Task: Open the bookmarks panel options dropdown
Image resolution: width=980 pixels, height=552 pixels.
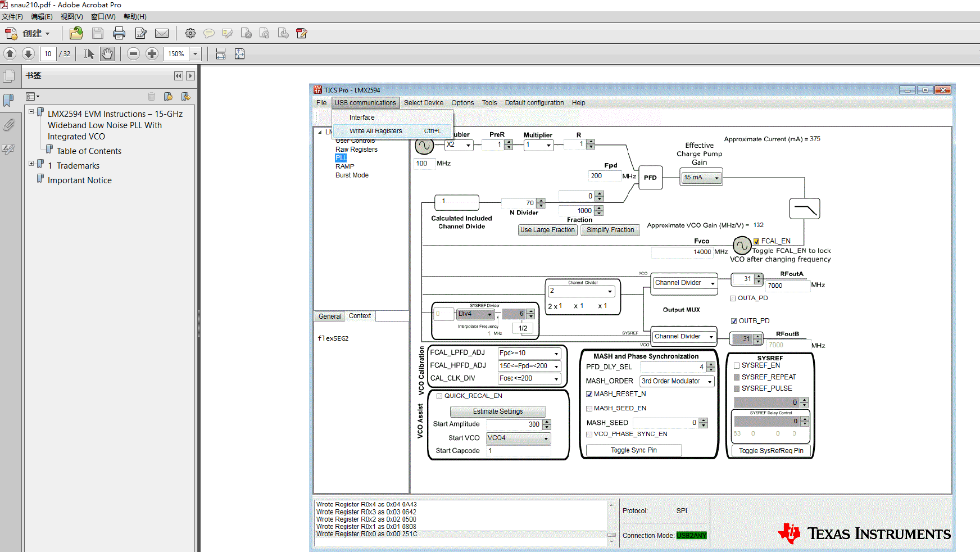Action: tap(33, 97)
